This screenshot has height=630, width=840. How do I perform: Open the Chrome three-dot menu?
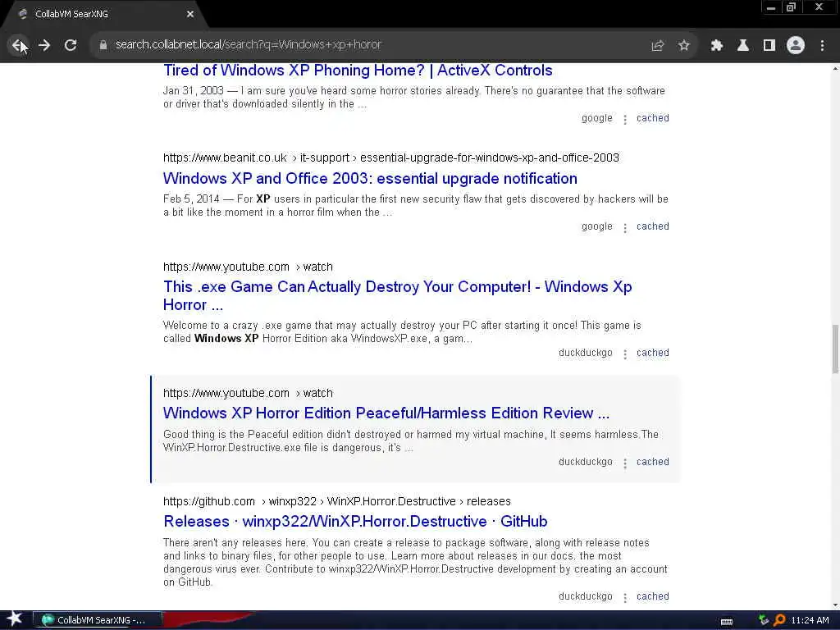[x=822, y=46]
